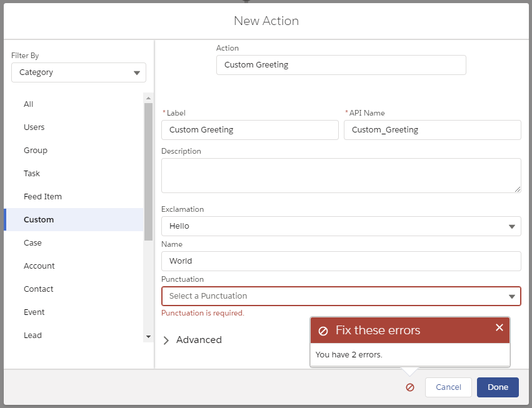Image resolution: width=532 pixels, height=408 pixels.
Task: Select the All category
Action: point(74,104)
